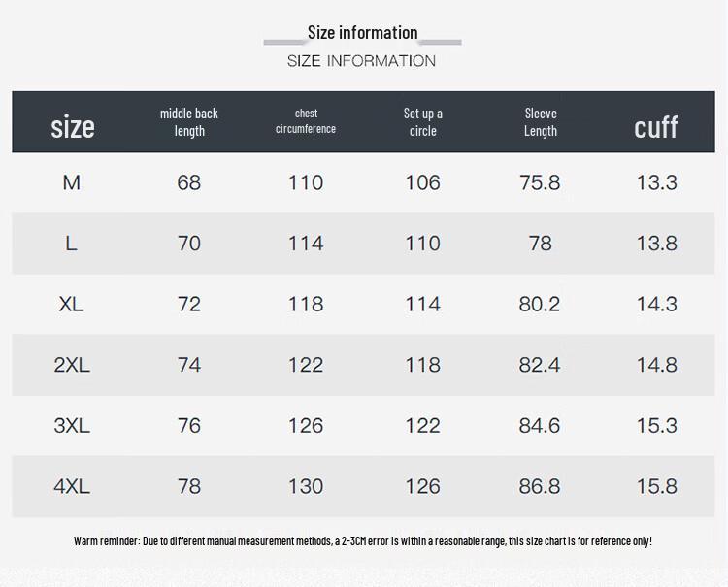Click the 'size' column header
728x587 pixels.
(x=73, y=126)
